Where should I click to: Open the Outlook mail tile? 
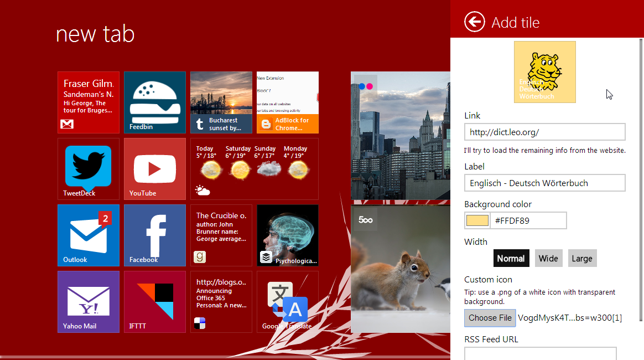(89, 235)
